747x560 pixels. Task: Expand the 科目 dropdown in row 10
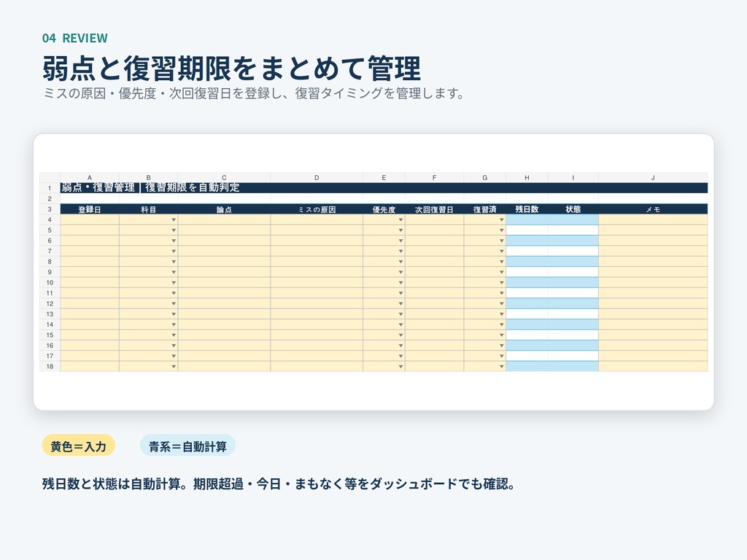(174, 282)
